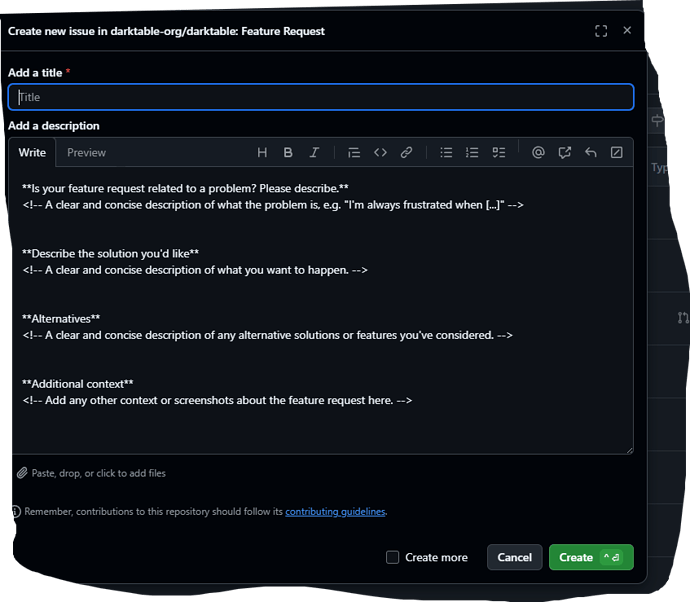Screen dimensions: 690x602
Task: Insert an unordered bullet list
Action: pos(446,153)
